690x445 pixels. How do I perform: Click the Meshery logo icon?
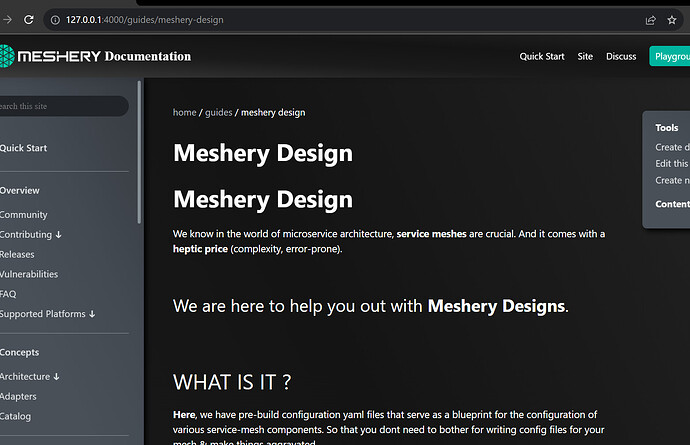point(7,56)
